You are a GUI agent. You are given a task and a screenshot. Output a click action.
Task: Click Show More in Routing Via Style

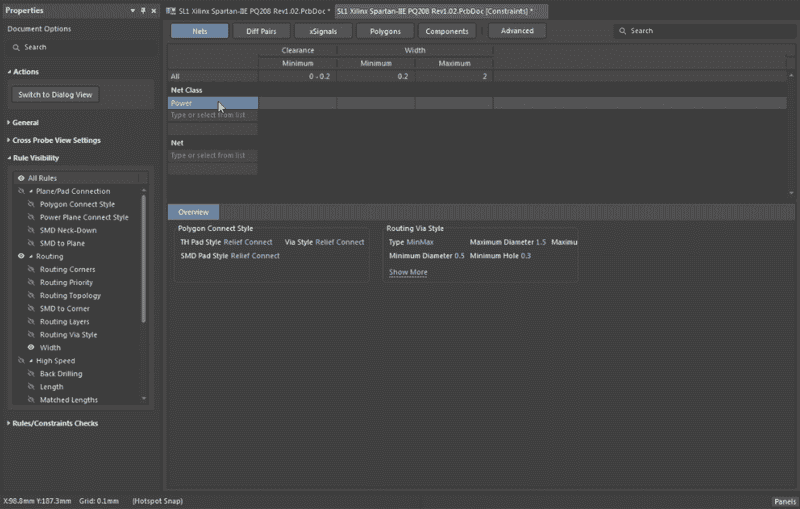pos(408,272)
